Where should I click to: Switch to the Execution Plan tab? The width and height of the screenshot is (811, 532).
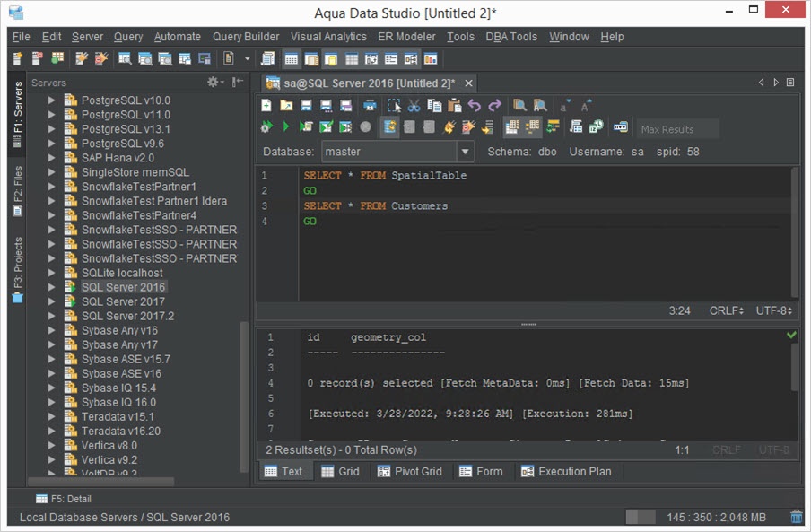pyautogui.click(x=566, y=471)
